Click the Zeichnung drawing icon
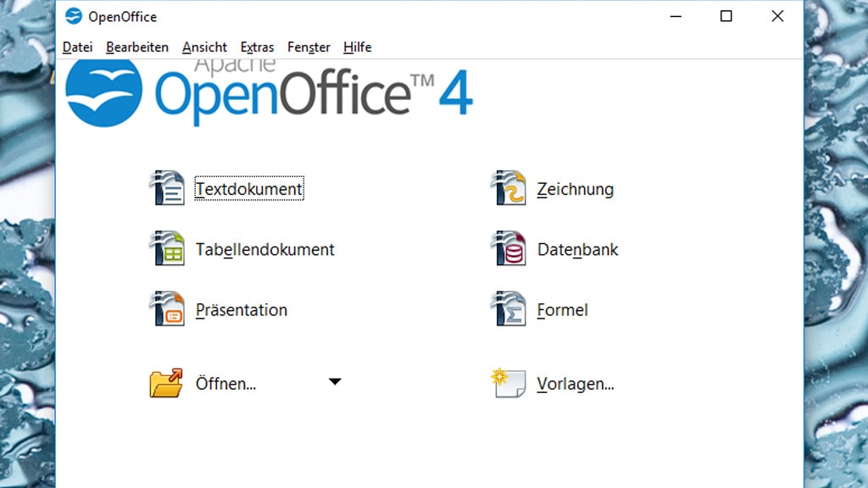Viewport: 868px width, 488px height. pos(509,188)
